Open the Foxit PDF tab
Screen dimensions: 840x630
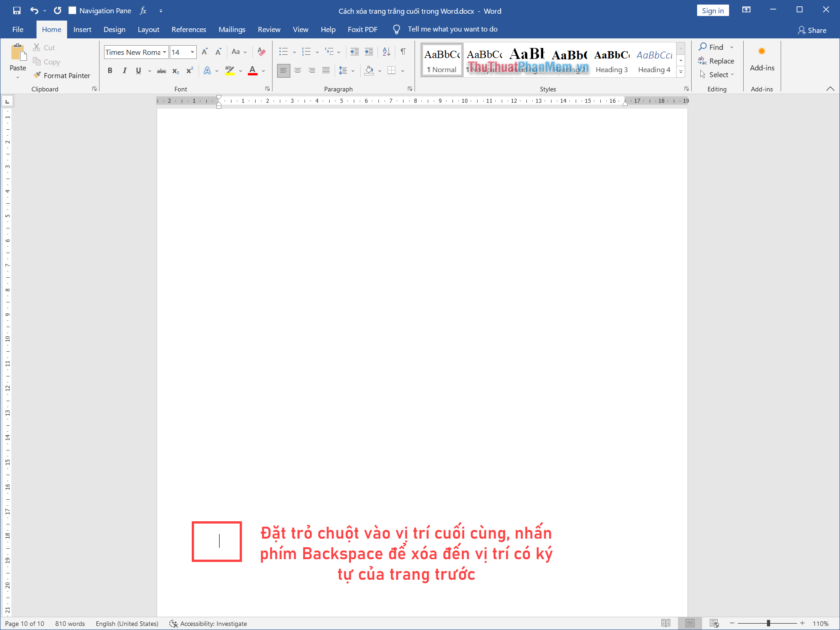coord(362,29)
